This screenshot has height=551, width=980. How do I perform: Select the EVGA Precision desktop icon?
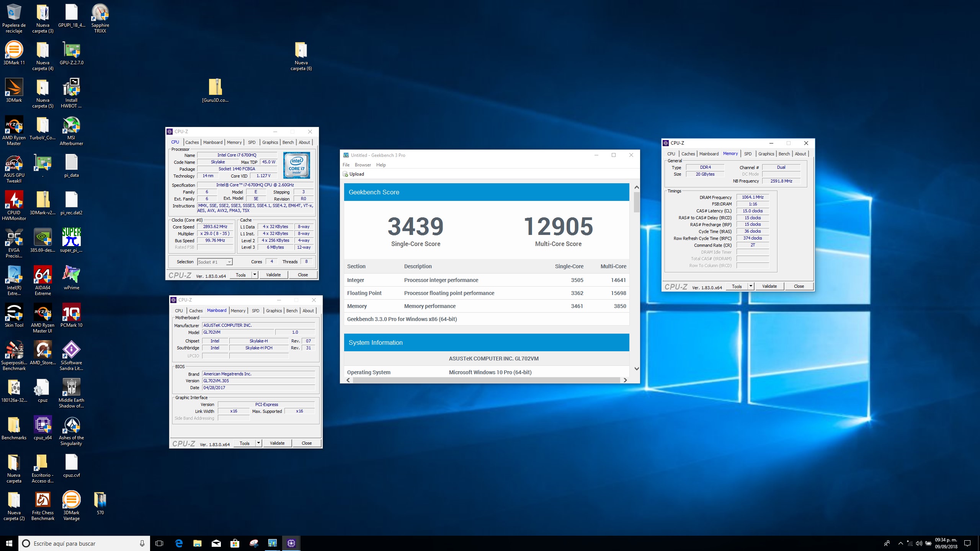point(14,244)
